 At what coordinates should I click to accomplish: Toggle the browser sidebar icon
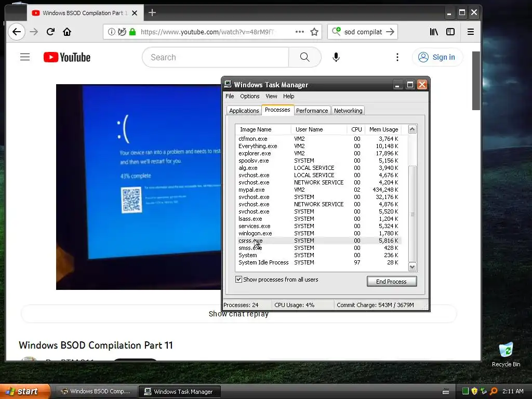(x=450, y=32)
